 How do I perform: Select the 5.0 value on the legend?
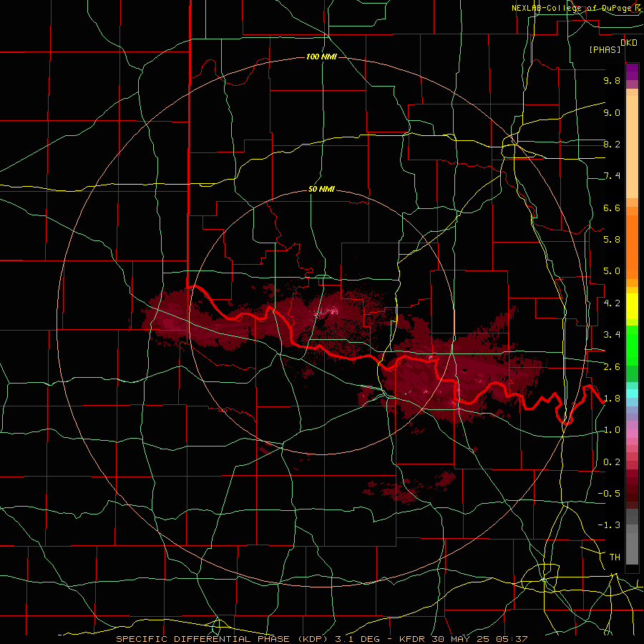pos(612,271)
